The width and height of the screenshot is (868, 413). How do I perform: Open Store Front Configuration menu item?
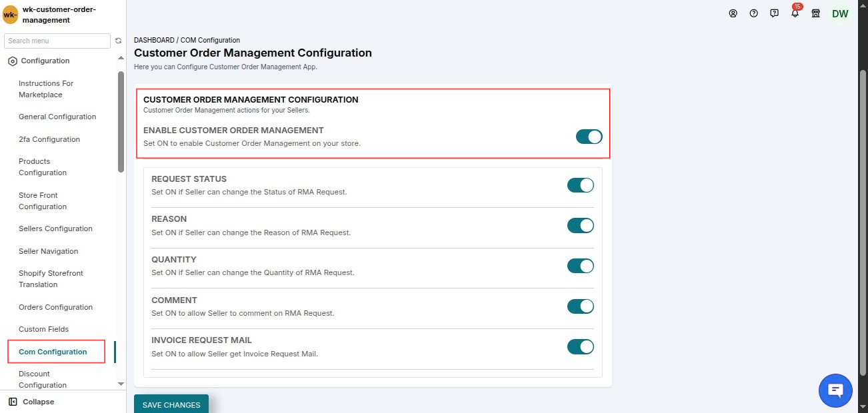coord(43,201)
